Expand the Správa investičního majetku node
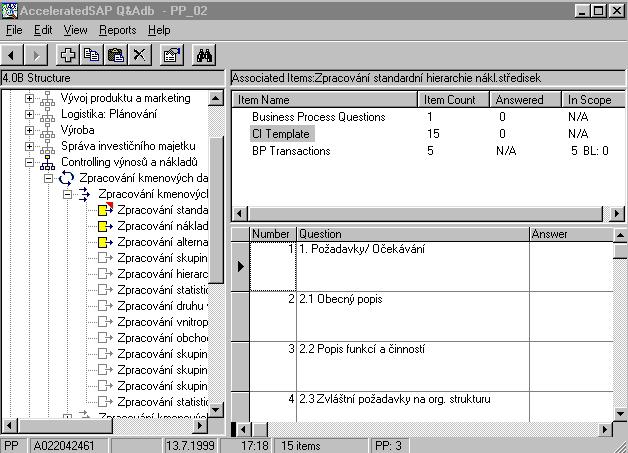 coord(29,146)
